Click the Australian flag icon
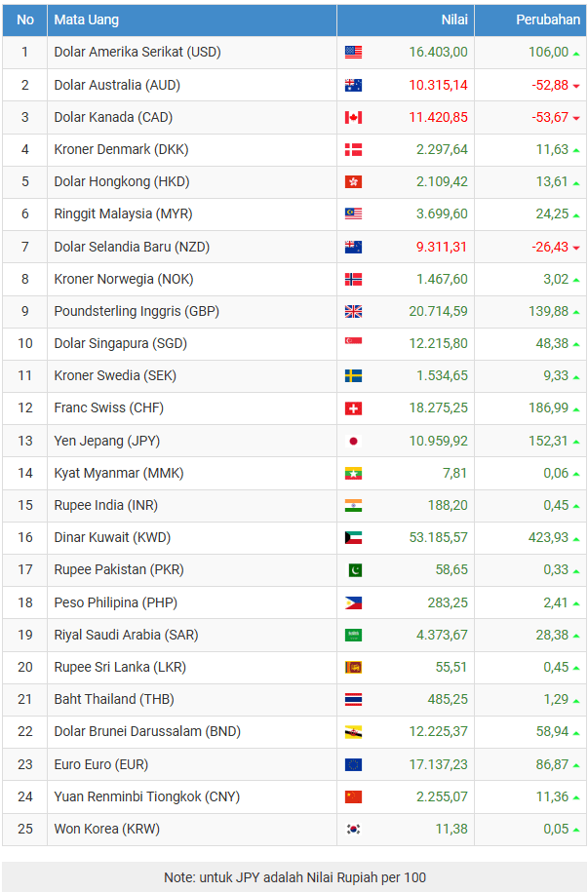The width and height of the screenshot is (588, 892). pos(353,85)
